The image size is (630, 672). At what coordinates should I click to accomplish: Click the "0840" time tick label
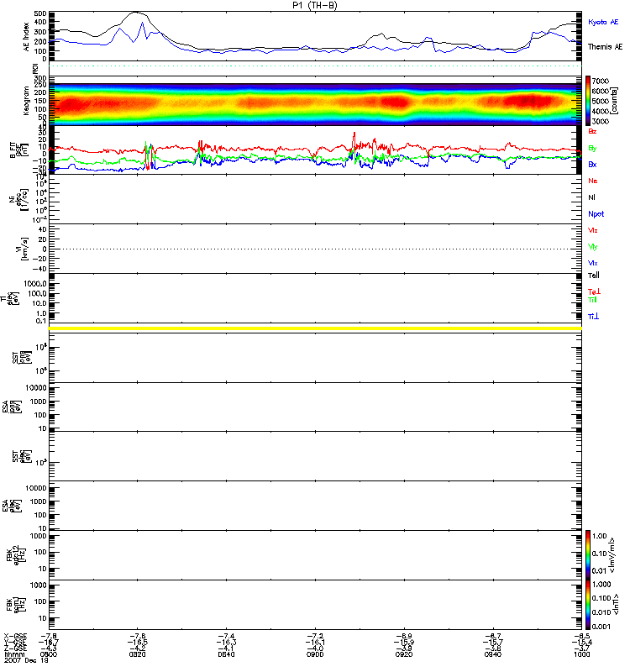point(226,654)
